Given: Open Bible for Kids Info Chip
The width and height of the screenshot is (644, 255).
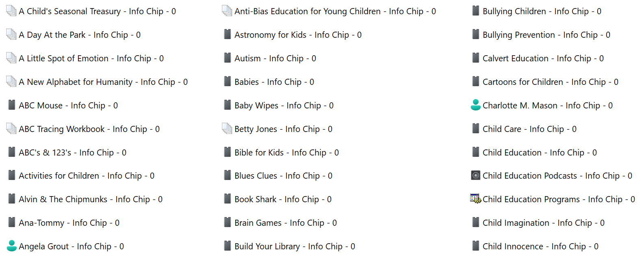Looking at the screenshot, I should click(x=286, y=153).
